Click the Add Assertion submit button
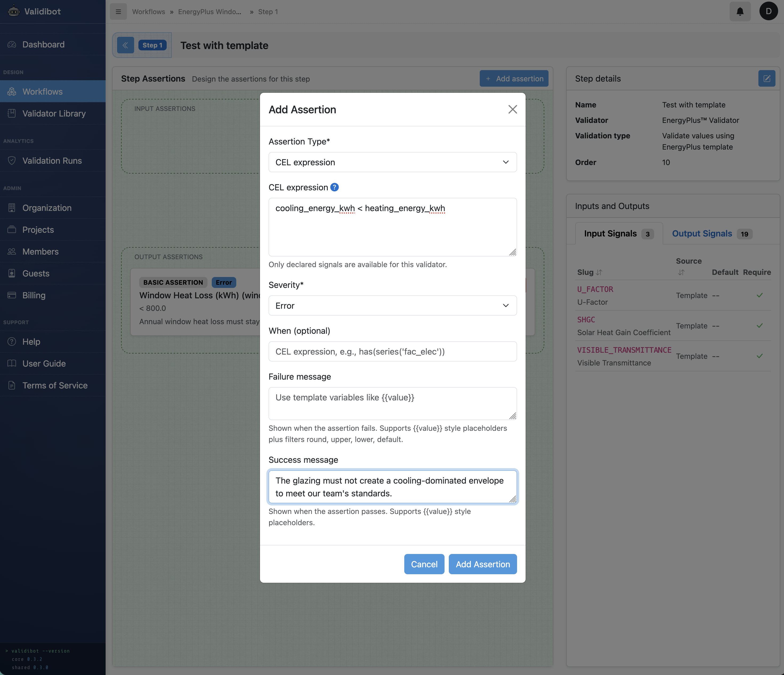Image resolution: width=784 pixels, height=675 pixels. point(482,564)
